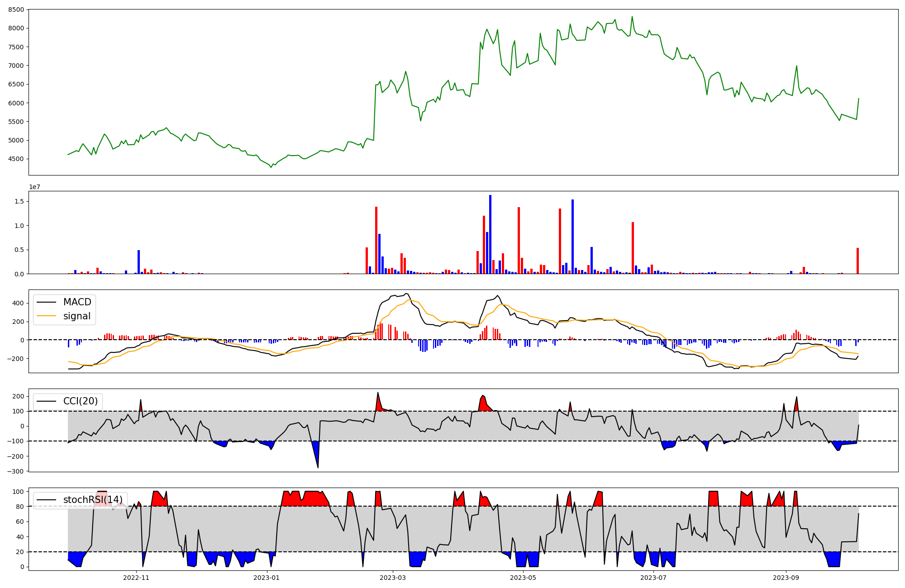Click the 1e7 volume scale label
This screenshot has height=588, width=905.
point(34,187)
